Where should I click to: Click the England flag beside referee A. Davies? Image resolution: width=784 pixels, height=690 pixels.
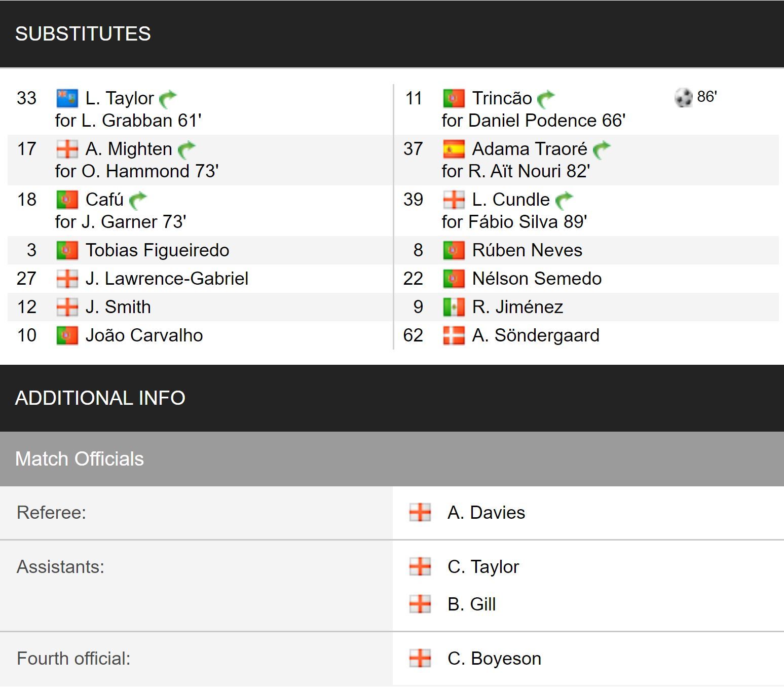(420, 512)
